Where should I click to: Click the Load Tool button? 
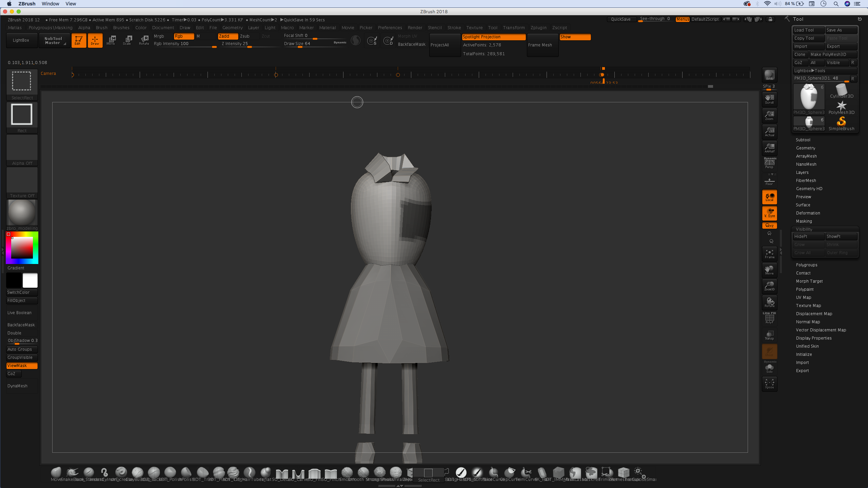click(808, 30)
